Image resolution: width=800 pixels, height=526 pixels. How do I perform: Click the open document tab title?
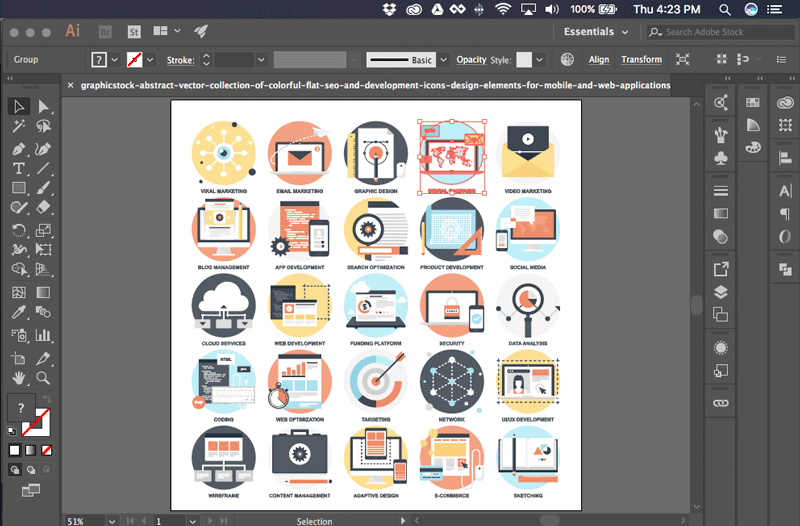click(x=370, y=85)
